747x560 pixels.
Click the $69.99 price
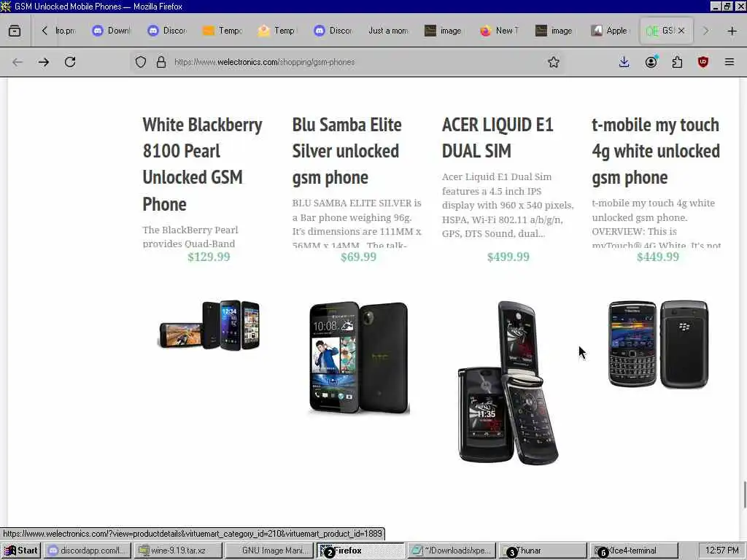click(358, 257)
